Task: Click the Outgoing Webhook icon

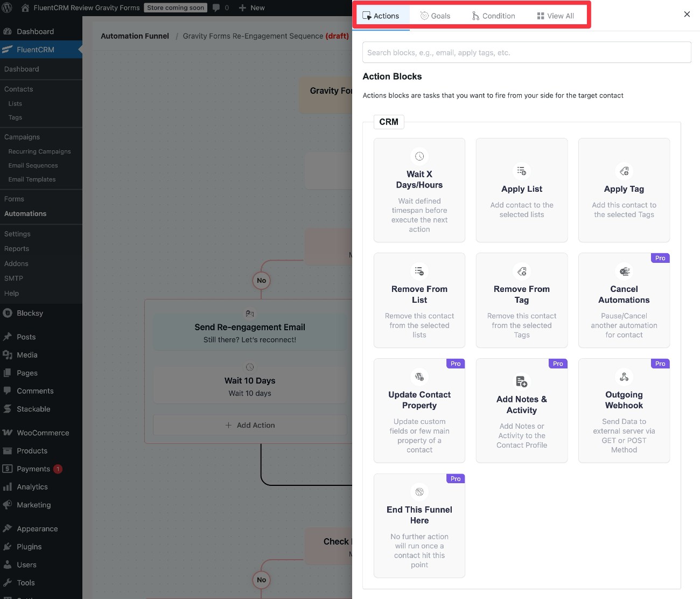Action: click(624, 377)
